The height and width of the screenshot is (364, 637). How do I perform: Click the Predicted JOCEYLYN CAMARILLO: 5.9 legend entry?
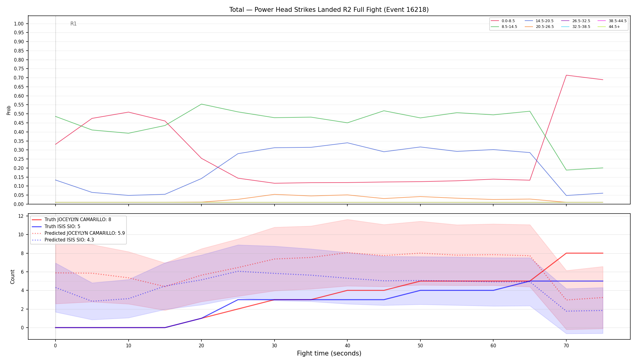(78, 233)
